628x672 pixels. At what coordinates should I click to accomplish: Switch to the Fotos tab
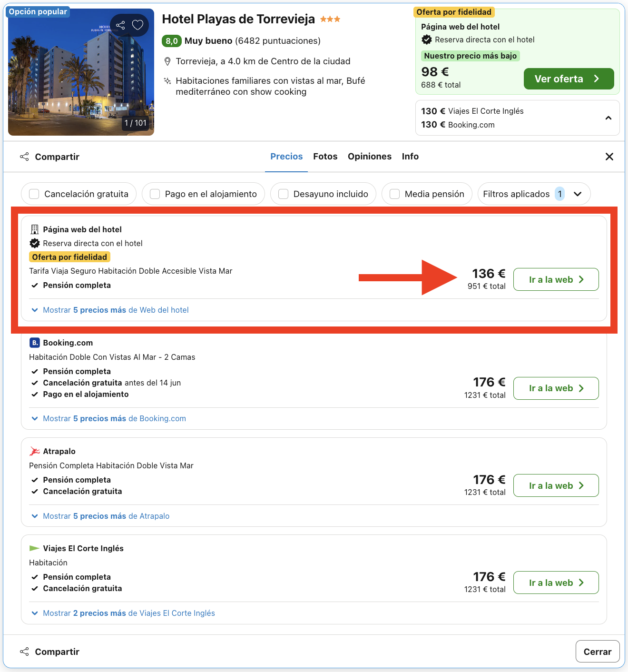click(x=325, y=156)
